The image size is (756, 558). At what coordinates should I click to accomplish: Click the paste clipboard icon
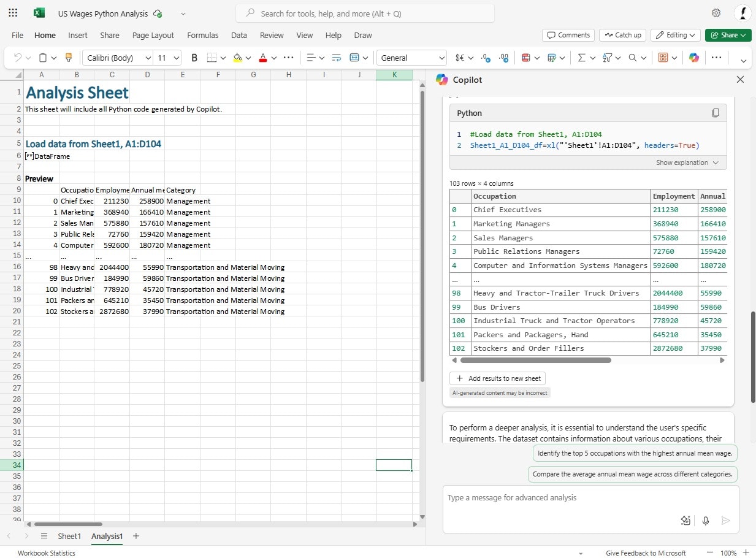pyautogui.click(x=43, y=58)
